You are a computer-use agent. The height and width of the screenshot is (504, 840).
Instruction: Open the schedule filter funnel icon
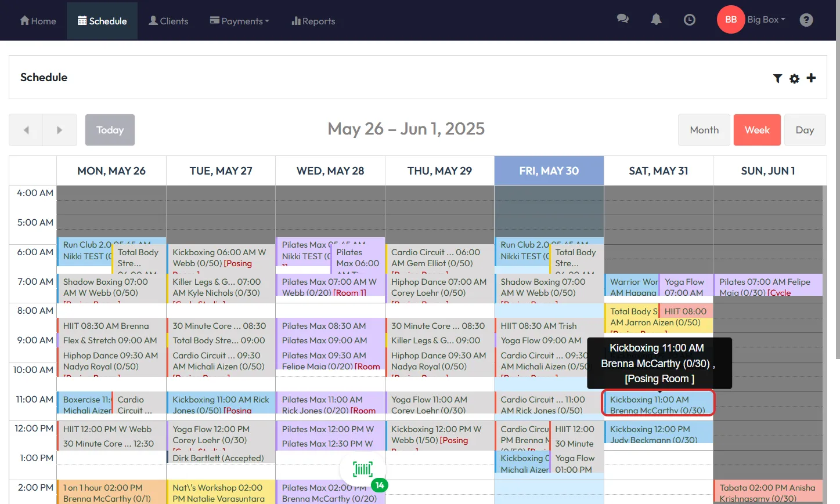(x=777, y=78)
